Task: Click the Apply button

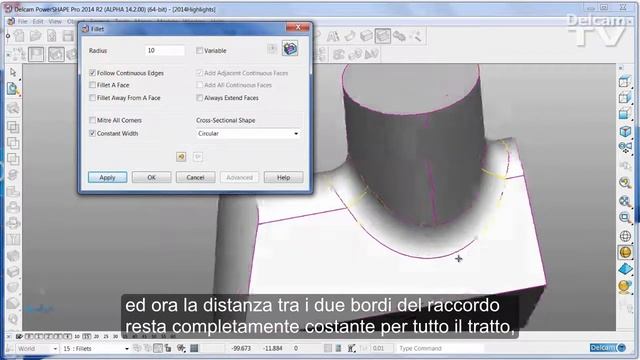Action: pyautogui.click(x=107, y=177)
